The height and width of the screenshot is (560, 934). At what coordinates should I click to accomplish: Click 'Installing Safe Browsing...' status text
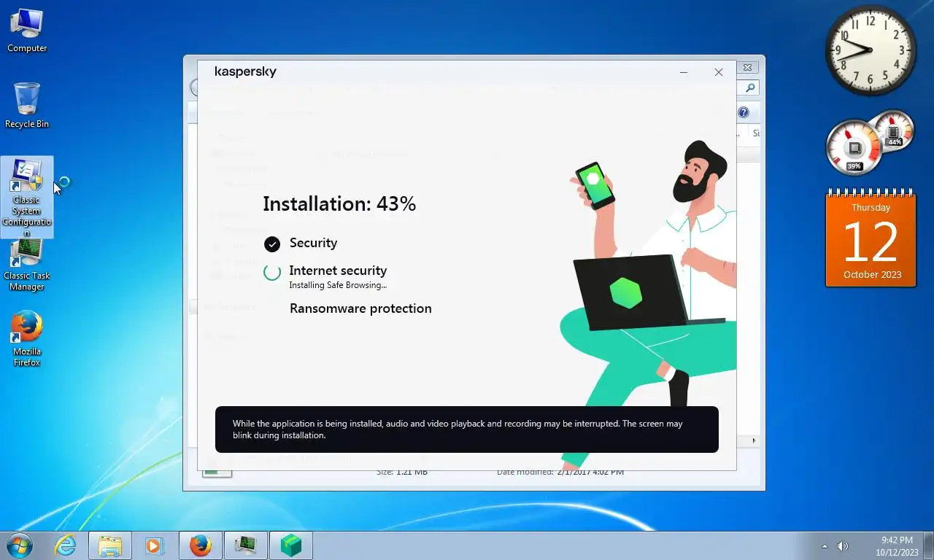pos(338,285)
